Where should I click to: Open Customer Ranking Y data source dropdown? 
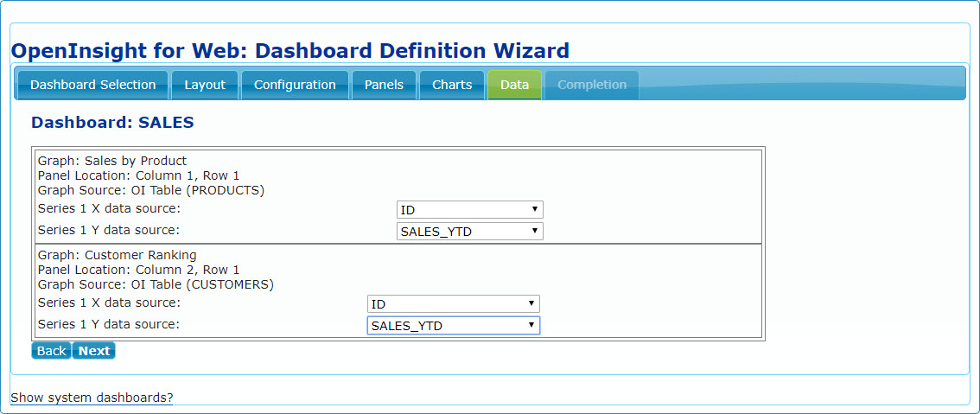tap(453, 325)
